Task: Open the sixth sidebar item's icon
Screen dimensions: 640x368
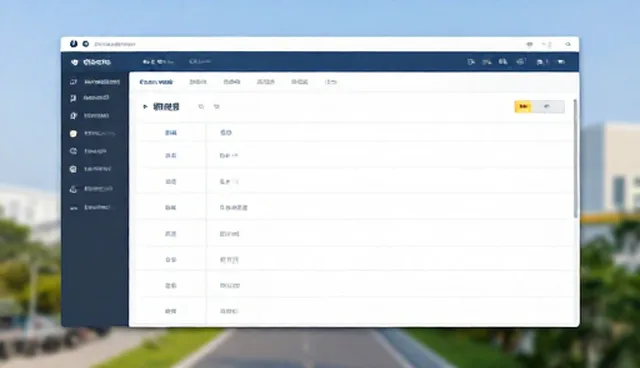Action: 73,169
